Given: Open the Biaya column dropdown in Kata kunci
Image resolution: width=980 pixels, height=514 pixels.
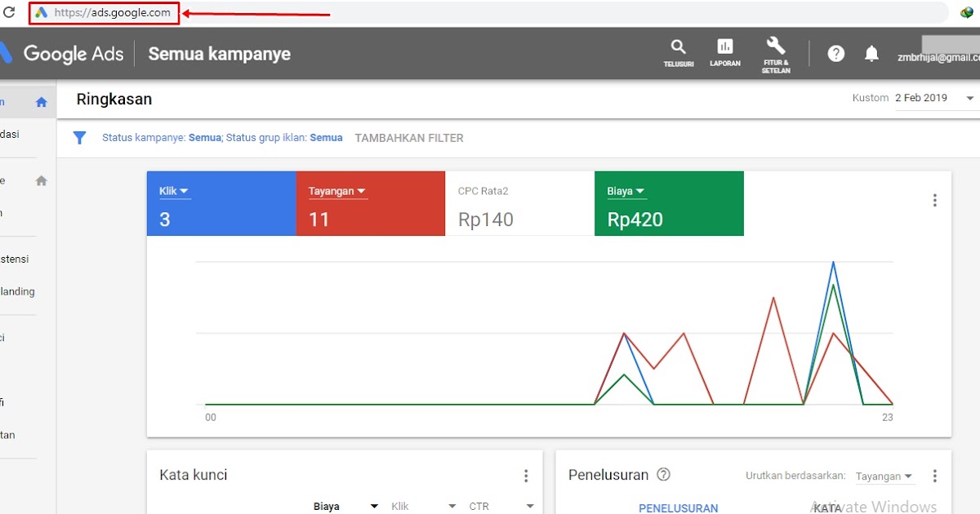Looking at the screenshot, I should coord(346,507).
